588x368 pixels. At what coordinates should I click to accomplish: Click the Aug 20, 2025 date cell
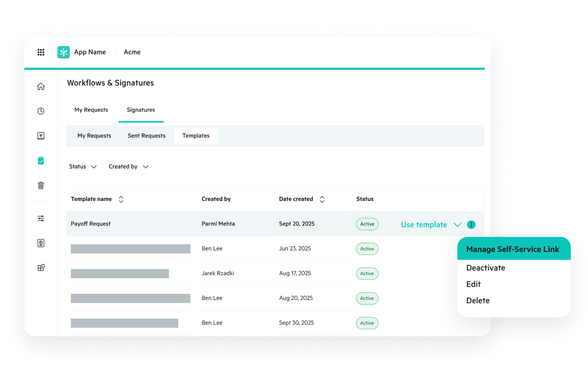click(296, 298)
